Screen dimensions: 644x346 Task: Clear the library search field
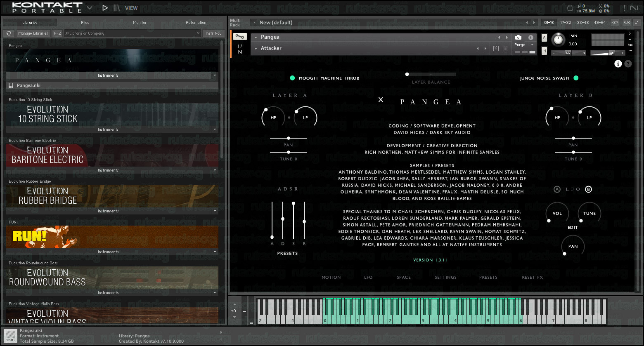pyautogui.click(x=198, y=33)
